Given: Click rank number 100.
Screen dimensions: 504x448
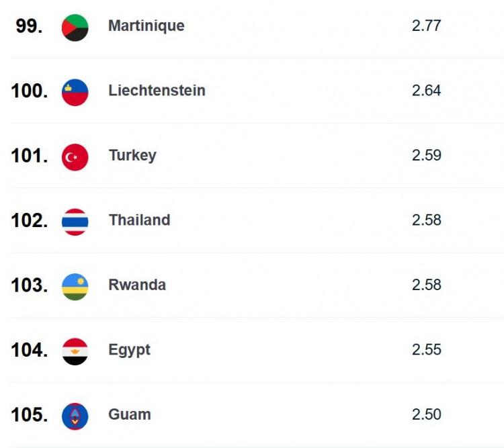Looking at the screenshot, I should 30,91.
